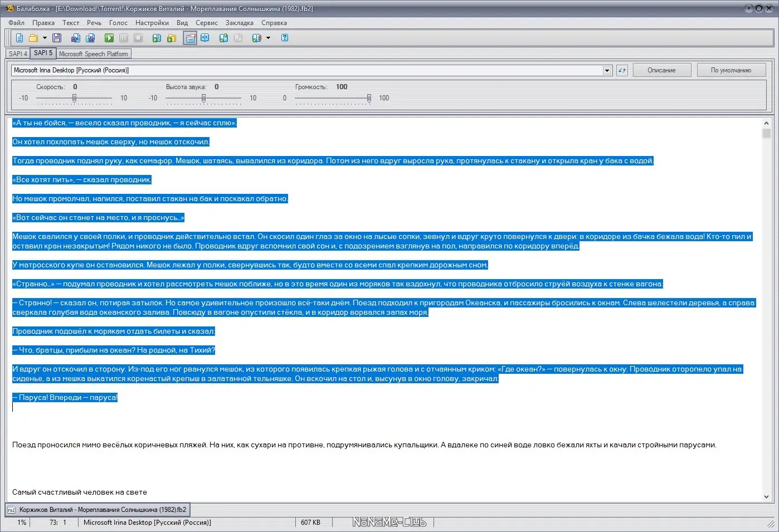
Task: Click the line «Самый счастливый человек на свете»
Action: (80, 492)
